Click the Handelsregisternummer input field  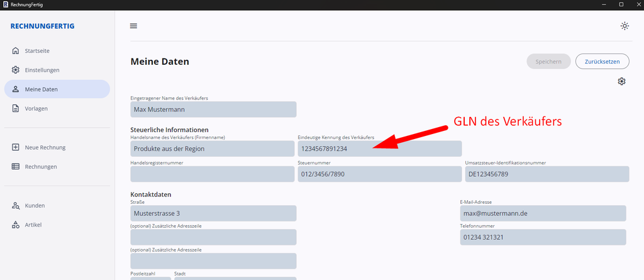(213, 174)
